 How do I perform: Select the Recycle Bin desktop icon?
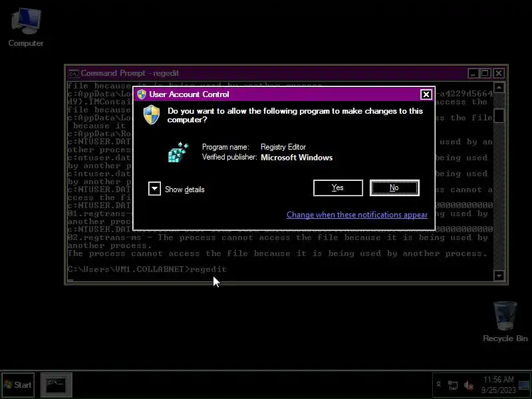[505, 322]
